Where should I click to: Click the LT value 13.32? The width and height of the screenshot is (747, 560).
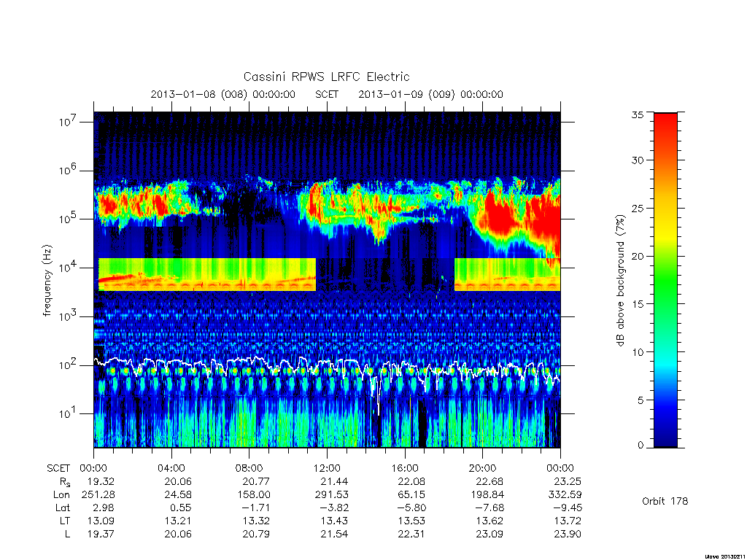(256, 521)
